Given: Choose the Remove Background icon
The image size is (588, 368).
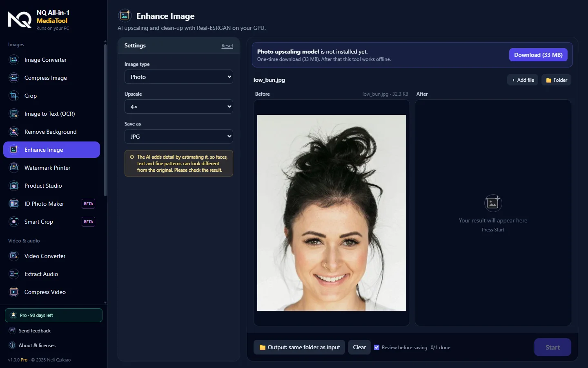Looking at the screenshot, I should (14, 132).
